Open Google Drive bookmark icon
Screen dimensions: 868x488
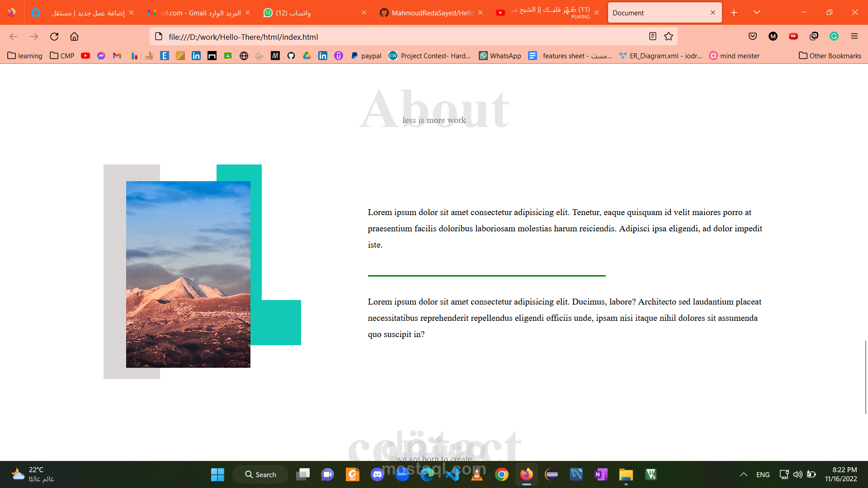pyautogui.click(x=307, y=56)
